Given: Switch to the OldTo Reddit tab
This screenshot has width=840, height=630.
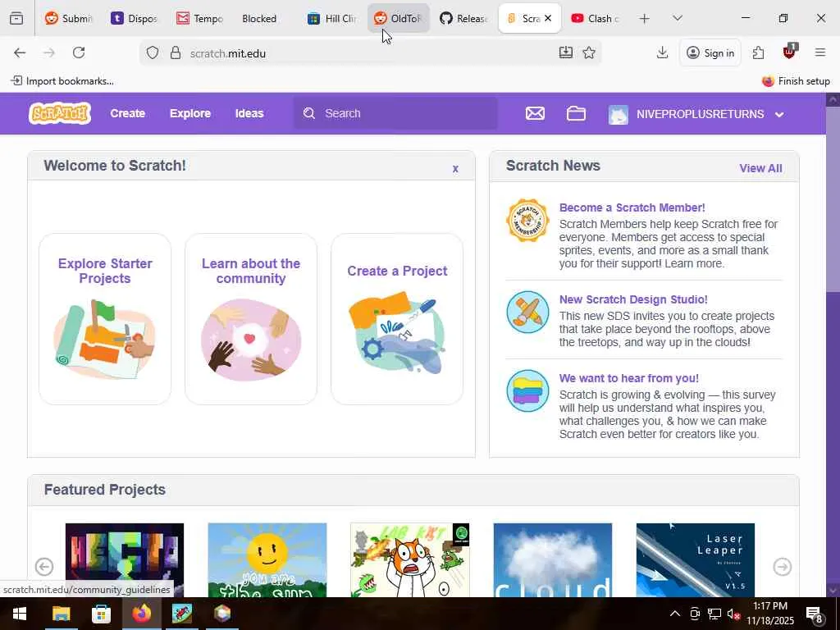Looking at the screenshot, I should (x=398, y=18).
